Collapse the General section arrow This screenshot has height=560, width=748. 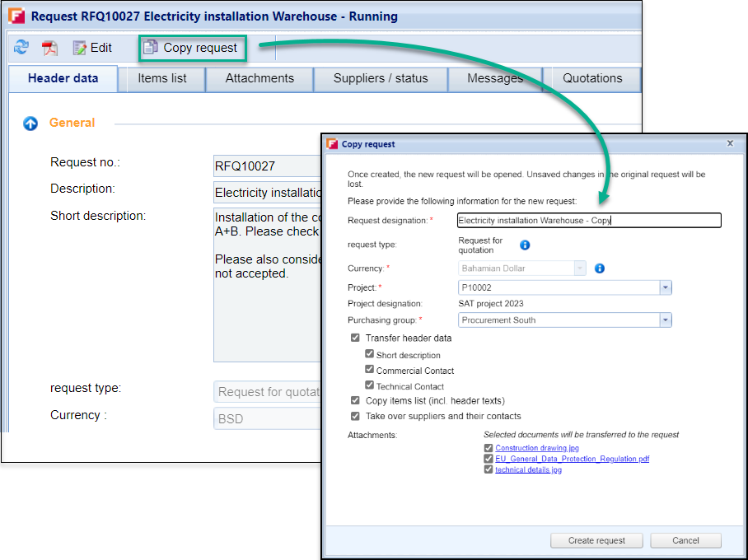click(30, 124)
